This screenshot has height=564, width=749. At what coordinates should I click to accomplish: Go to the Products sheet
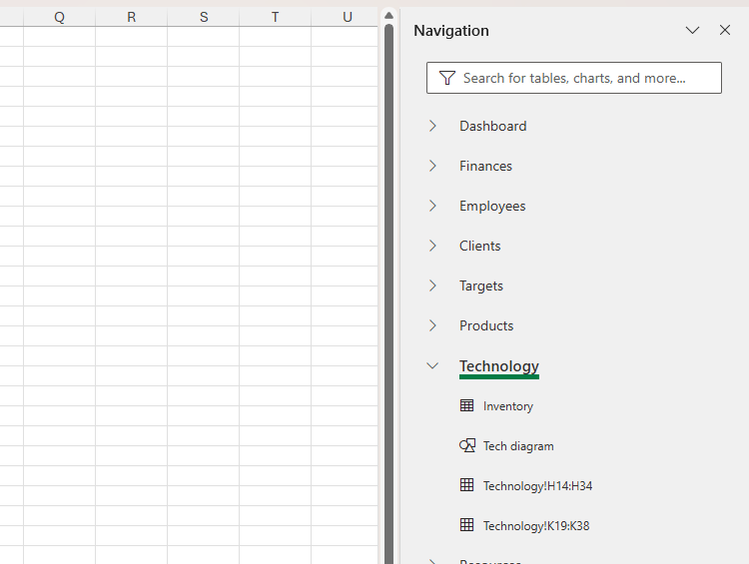486,326
